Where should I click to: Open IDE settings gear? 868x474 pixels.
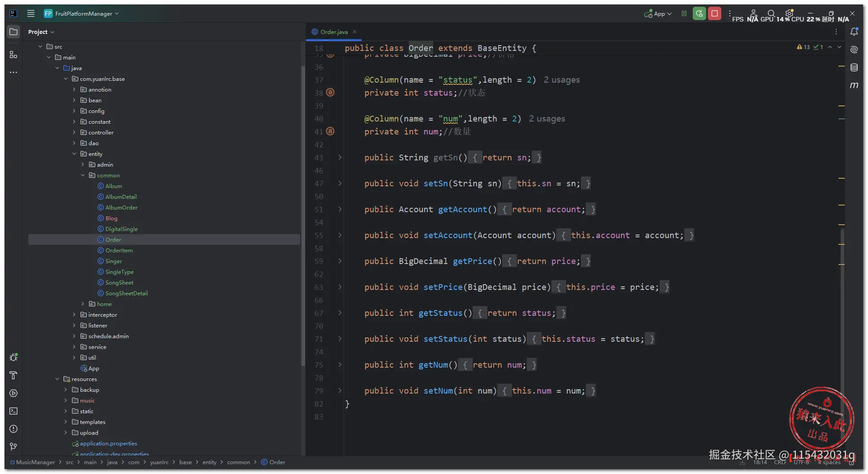tap(789, 13)
